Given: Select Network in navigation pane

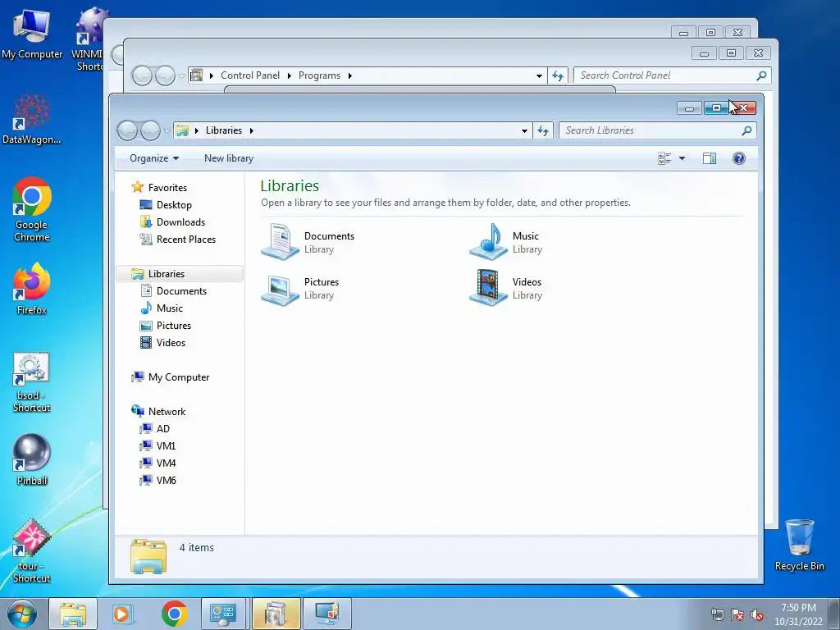Looking at the screenshot, I should pyautogui.click(x=167, y=412).
